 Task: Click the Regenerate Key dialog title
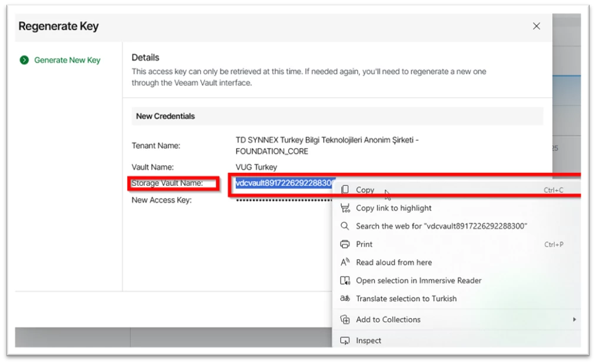pyautogui.click(x=58, y=26)
